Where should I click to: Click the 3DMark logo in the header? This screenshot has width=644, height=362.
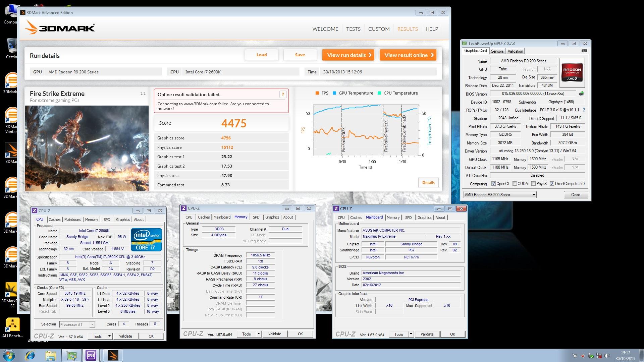60,28
